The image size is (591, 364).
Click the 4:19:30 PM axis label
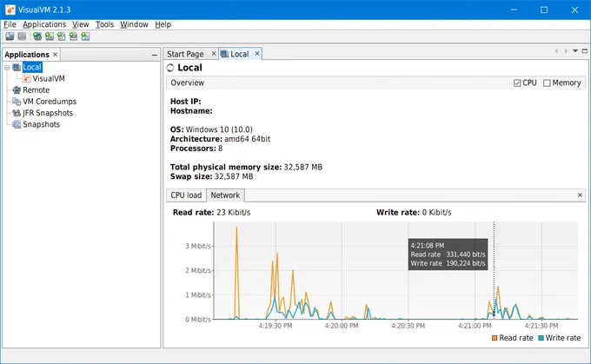pyautogui.click(x=276, y=326)
